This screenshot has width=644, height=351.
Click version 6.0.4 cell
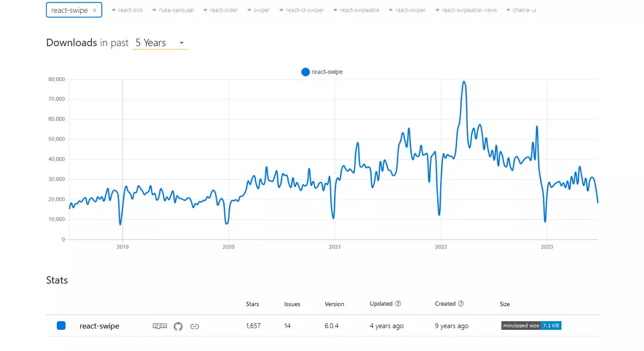pyautogui.click(x=332, y=326)
